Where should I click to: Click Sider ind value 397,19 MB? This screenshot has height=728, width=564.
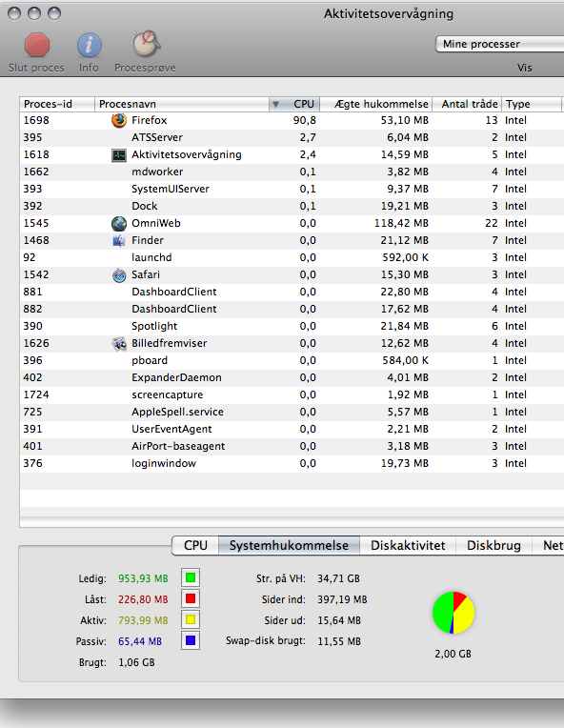point(342,599)
